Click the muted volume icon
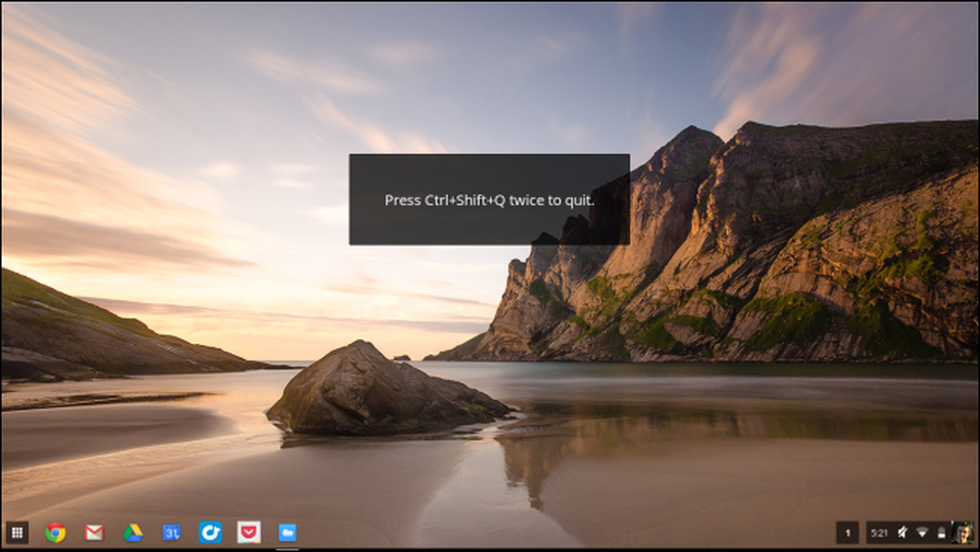Image resolution: width=980 pixels, height=552 pixels. (x=903, y=532)
